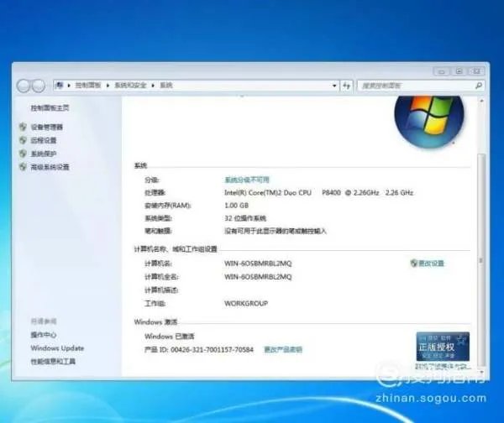The height and width of the screenshot is (423, 504).
Task: Open Windows Update link in sidebar
Action: [x=57, y=348]
